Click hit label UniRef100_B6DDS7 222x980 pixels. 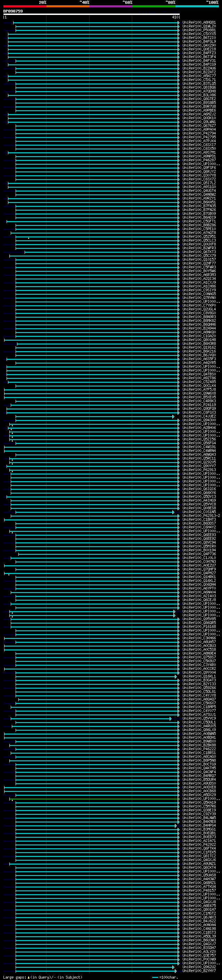[x=199, y=523]
